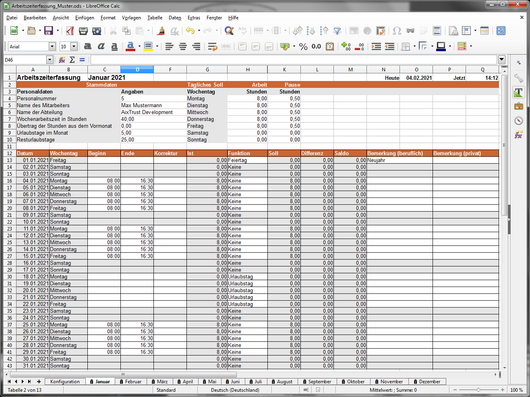
Task: Open Conditional formatting dropdown arrow
Action: pyautogui.click(x=471, y=46)
